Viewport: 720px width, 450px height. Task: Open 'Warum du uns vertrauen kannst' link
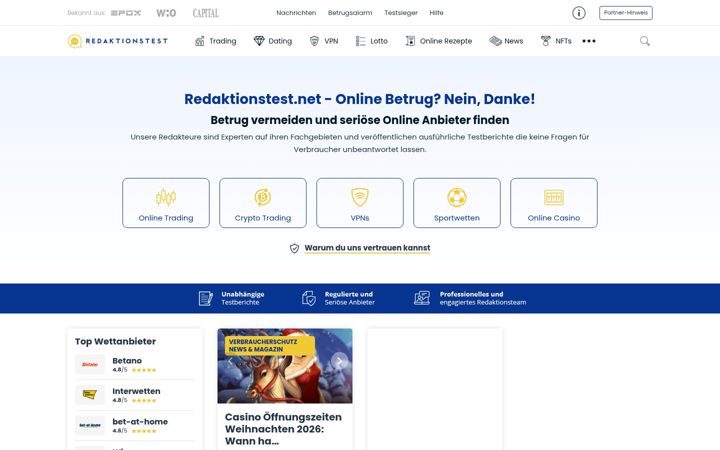(367, 248)
